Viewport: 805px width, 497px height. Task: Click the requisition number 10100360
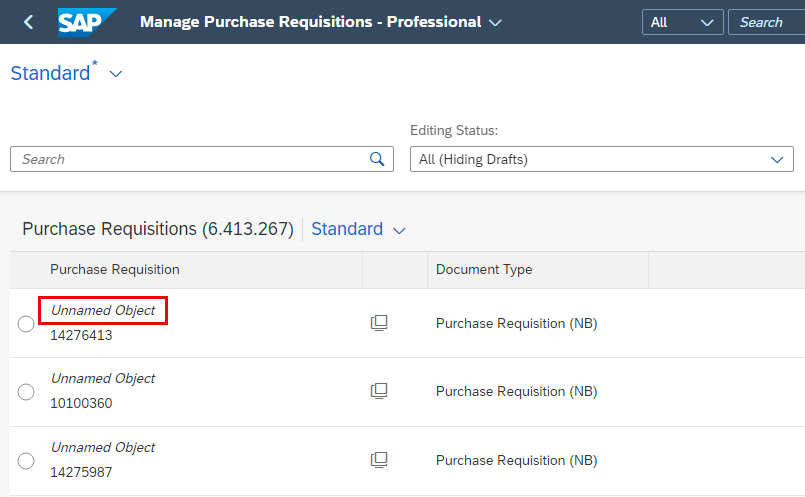81,404
